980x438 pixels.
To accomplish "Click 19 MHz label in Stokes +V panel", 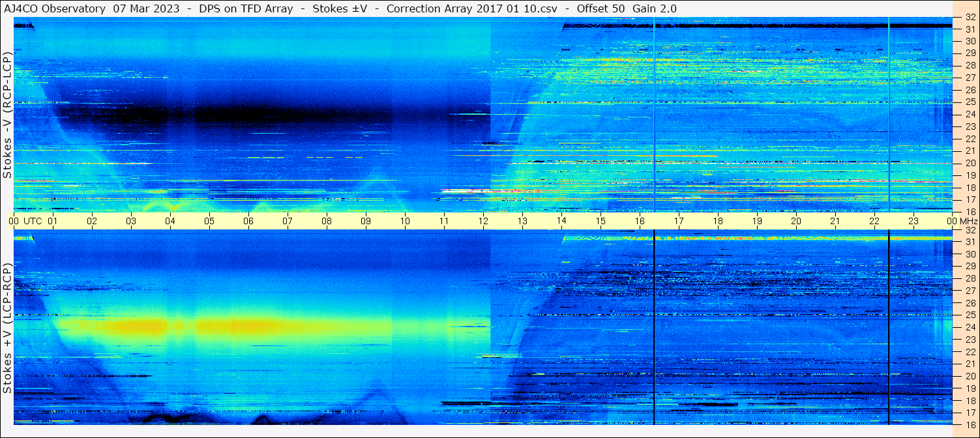I will (970, 388).
